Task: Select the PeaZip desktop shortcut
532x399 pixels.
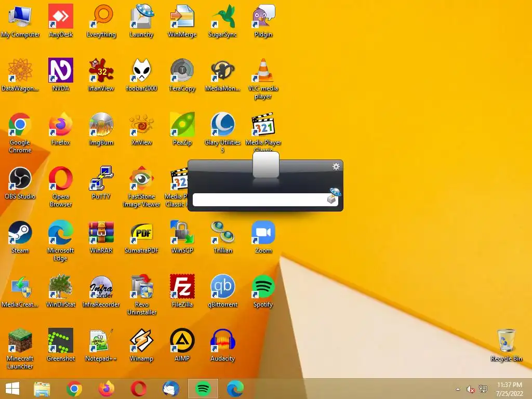Action: point(182,129)
